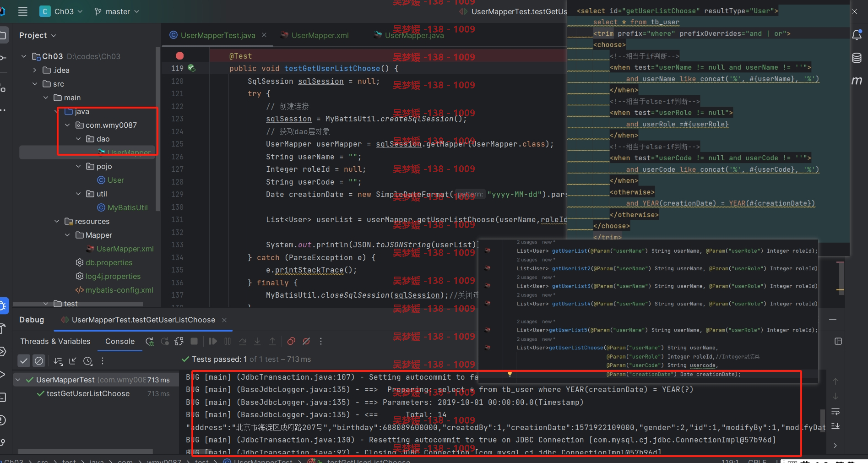Collapse the Ch03 root folder

[24, 56]
